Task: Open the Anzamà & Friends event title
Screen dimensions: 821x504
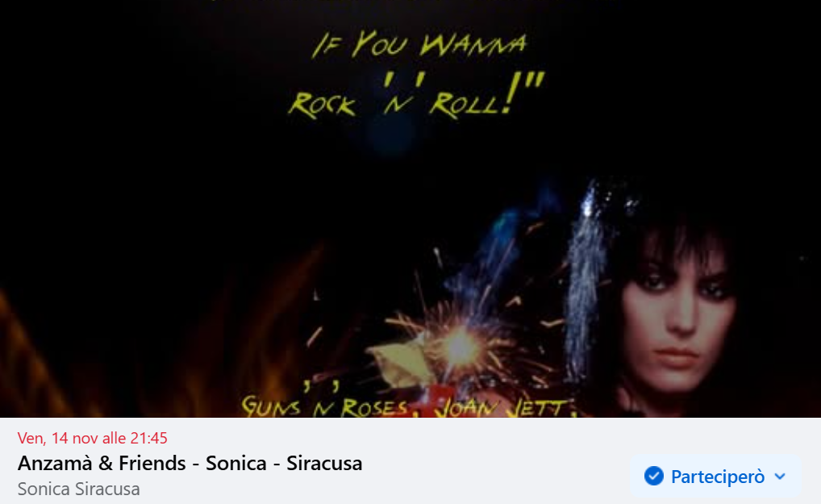Action: pyautogui.click(x=190, y=464)
